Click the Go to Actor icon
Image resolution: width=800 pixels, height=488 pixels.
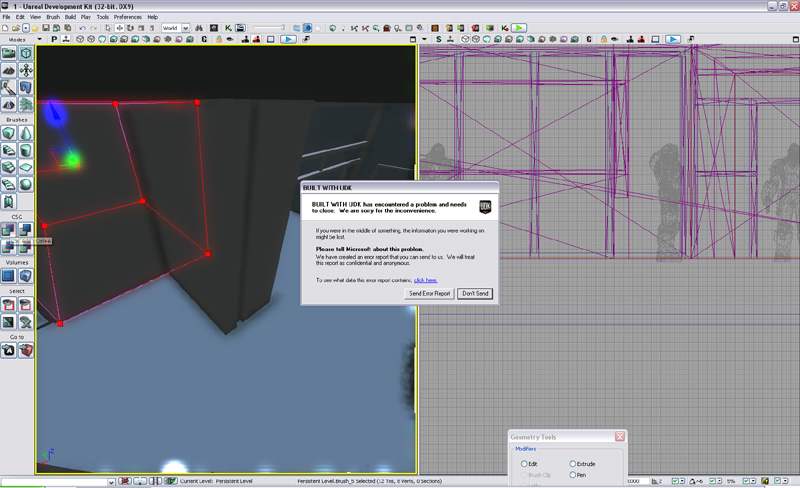click(x=8, y=350)
